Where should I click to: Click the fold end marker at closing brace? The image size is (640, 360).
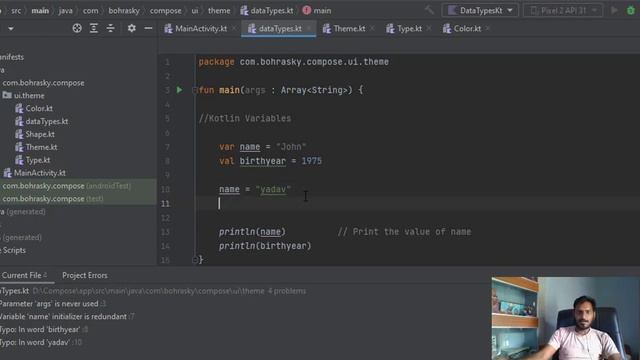[x=195, y=259]
